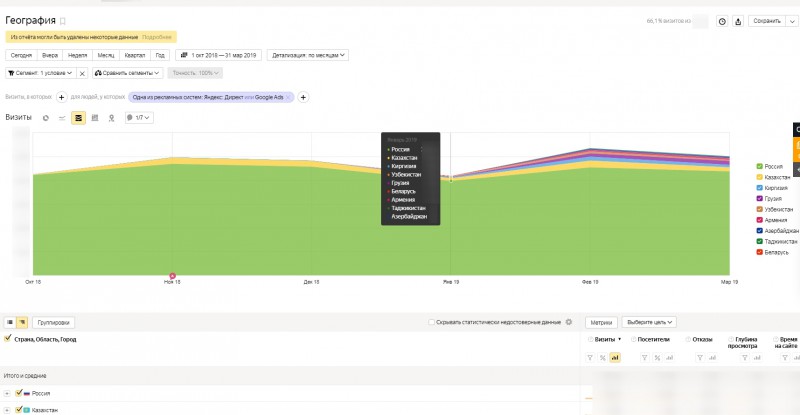Click the export report icon
800x415 pixels.
coord(738,21)
